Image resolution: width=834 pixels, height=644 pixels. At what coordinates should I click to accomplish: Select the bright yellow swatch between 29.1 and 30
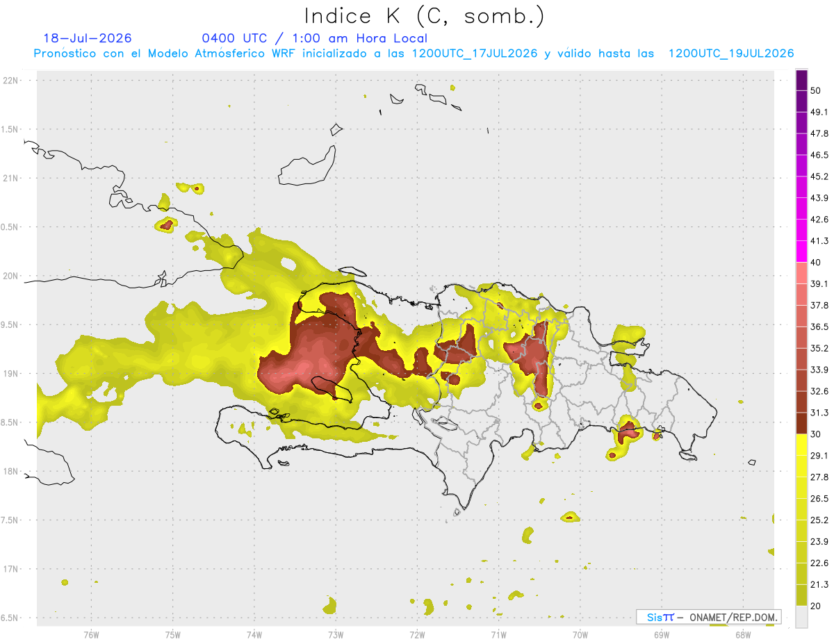(801, 445)
